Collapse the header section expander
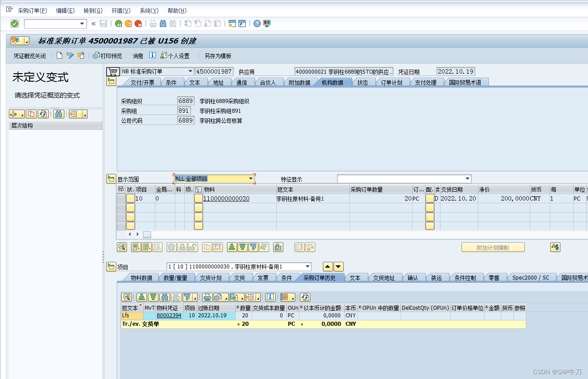The image size is (588, 379). pyautogui.click(x=111, y=81)
